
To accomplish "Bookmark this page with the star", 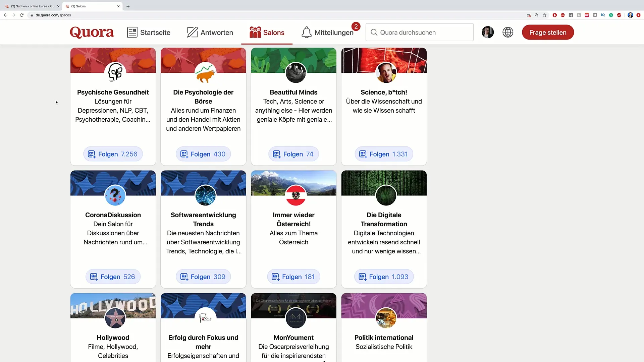I will 545,15.
